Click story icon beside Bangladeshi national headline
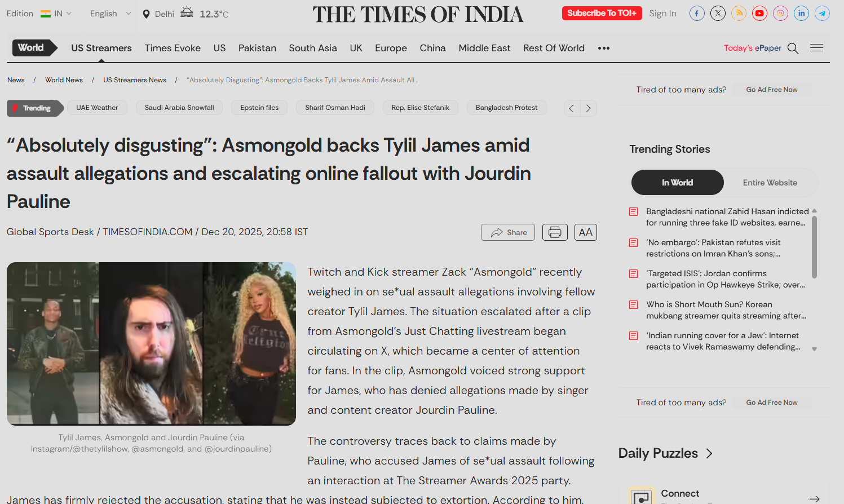 634,212
